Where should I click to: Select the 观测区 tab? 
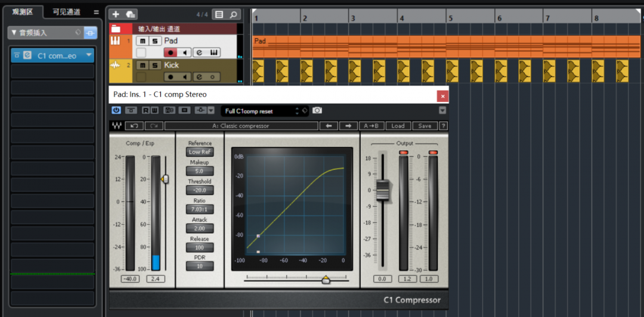tap(24, 12)
